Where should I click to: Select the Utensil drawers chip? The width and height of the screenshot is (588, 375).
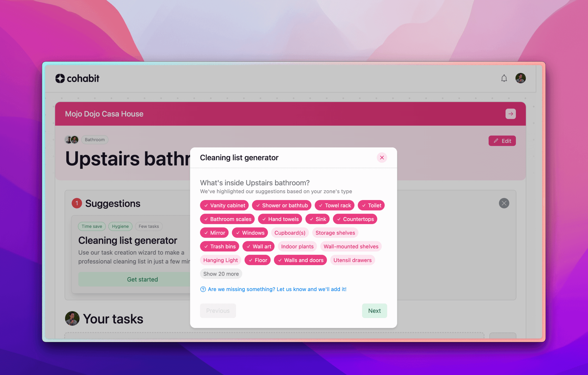(x=353, y=260)
